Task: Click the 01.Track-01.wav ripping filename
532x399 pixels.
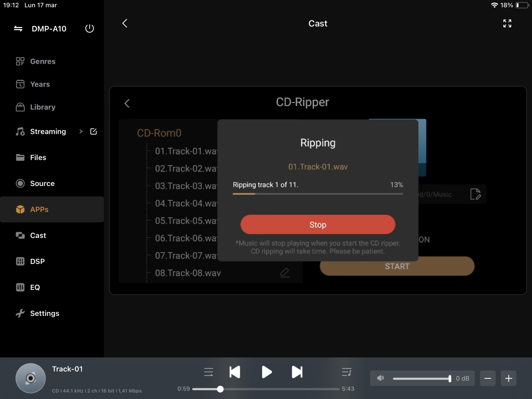Action: point(318,167)
